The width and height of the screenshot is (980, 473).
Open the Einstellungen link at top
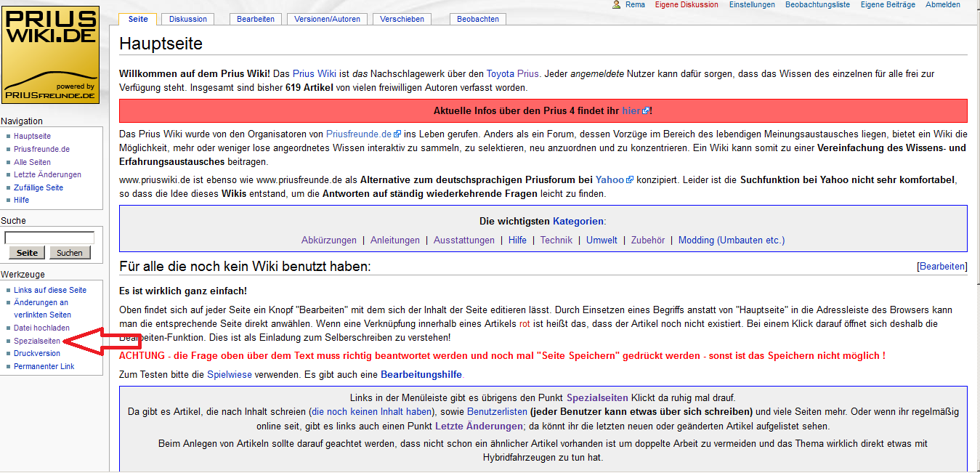click(752, 5)
